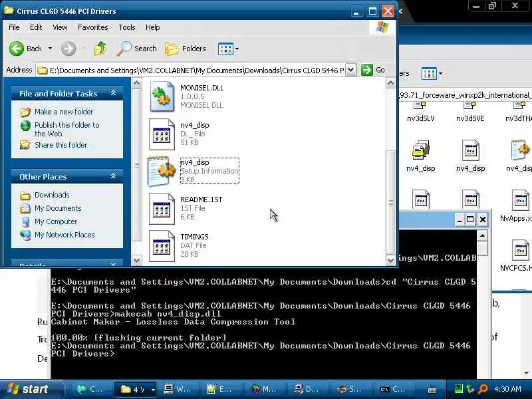Click file list scrollbar up arrow
Viewport: 532px width, 399px height.
390,82
